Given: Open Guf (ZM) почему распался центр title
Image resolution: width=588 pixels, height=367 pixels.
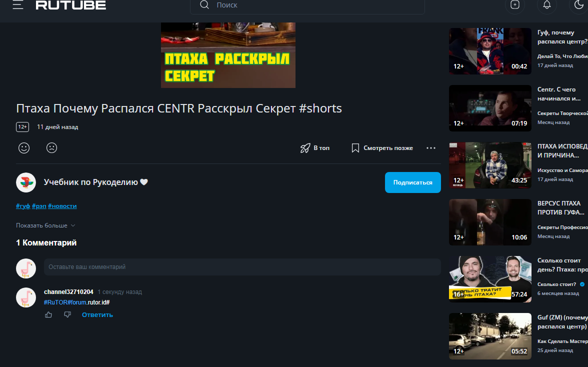Looking at the screenshot, I should point(562,322).
